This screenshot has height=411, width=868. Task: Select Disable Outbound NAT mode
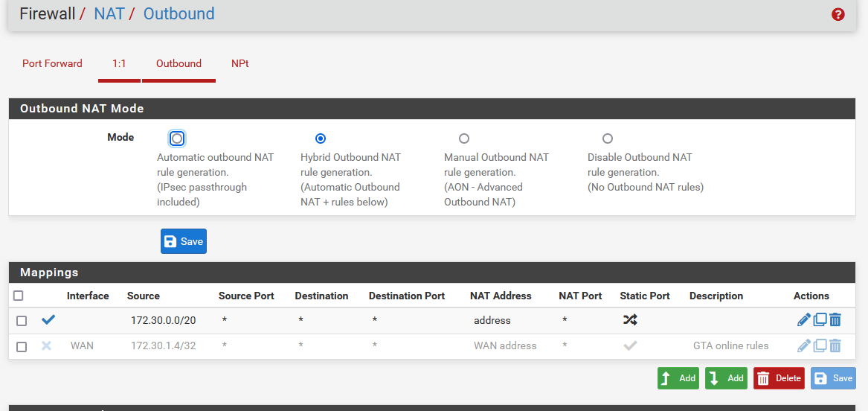pos(607,138)
